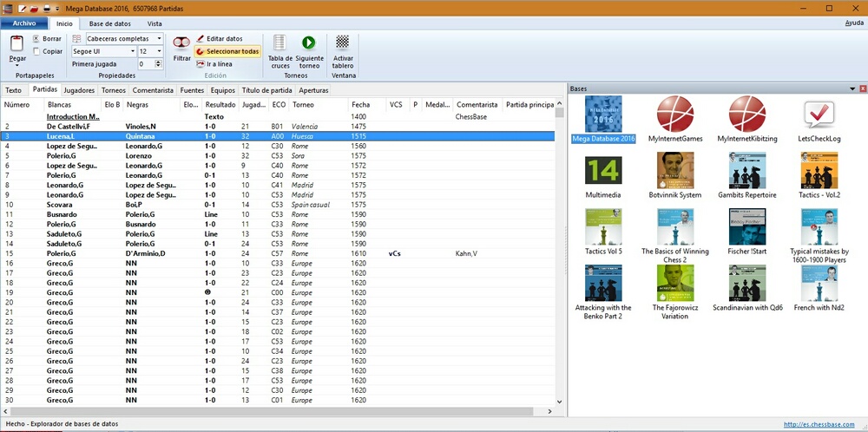Click the horizontal scrollbar right arrow

point(549,411)
